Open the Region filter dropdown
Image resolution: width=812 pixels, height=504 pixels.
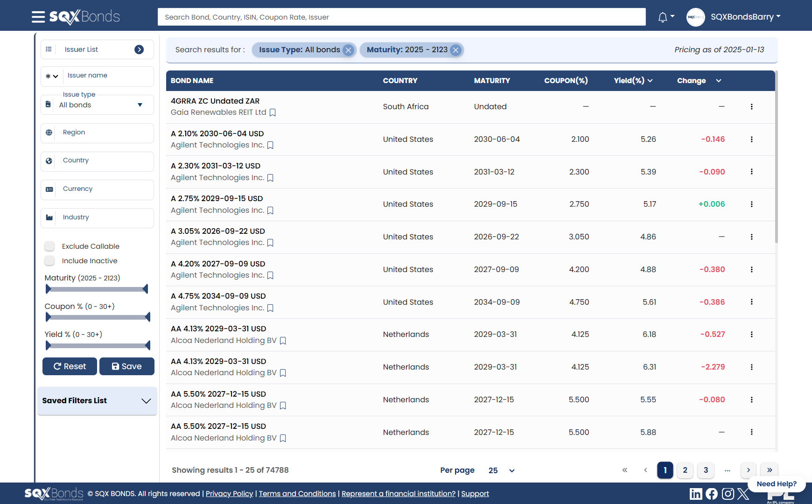point(97,133)
